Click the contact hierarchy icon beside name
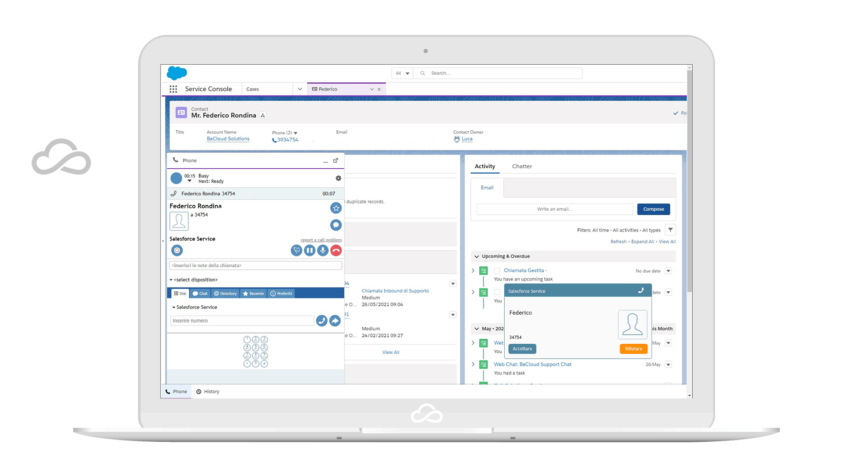 [x=263, y=115]
